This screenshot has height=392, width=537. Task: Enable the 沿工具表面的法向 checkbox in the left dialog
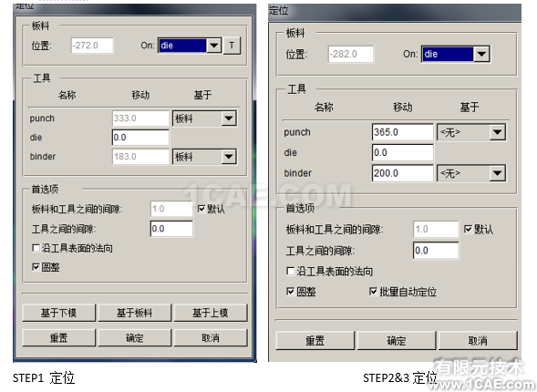[36, 248]
